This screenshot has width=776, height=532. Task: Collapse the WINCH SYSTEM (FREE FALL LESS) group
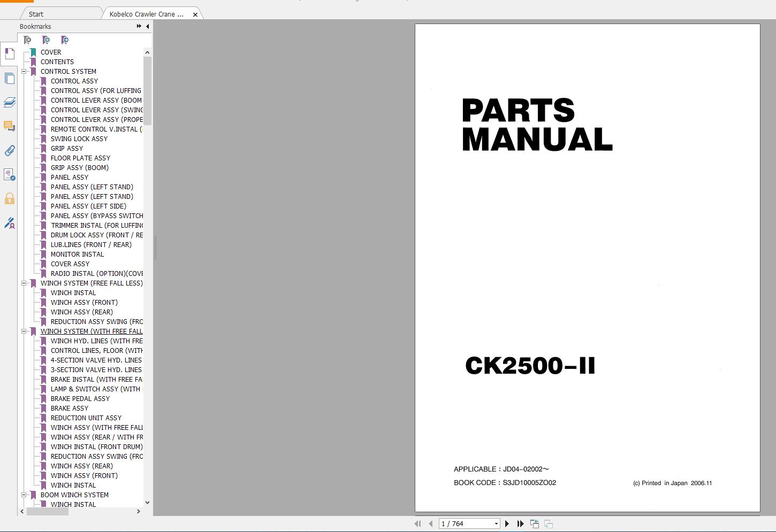tap(24, 283)
